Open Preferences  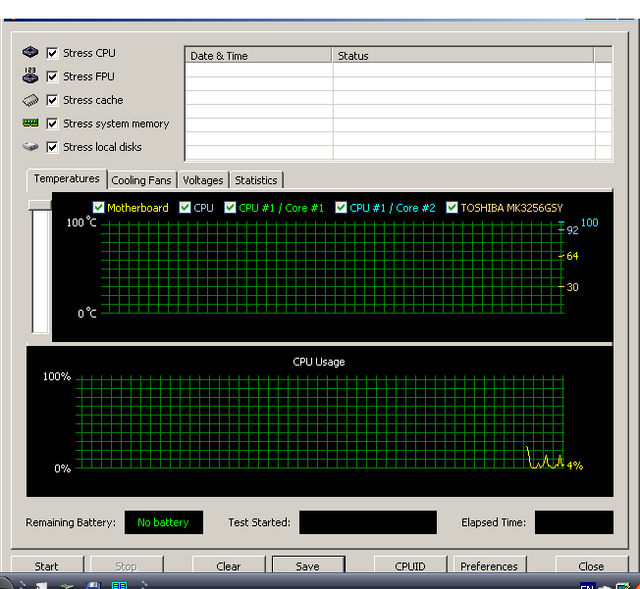489,566
